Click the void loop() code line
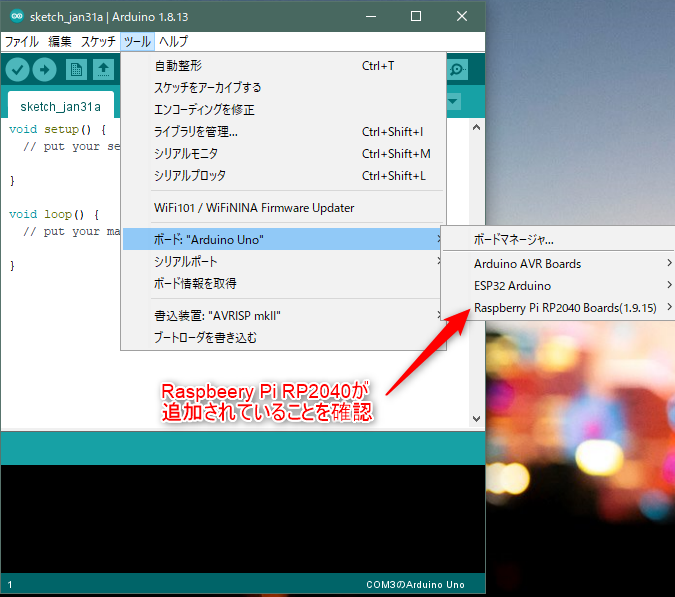This screenshot has width=675, height=597. point(54,214)
